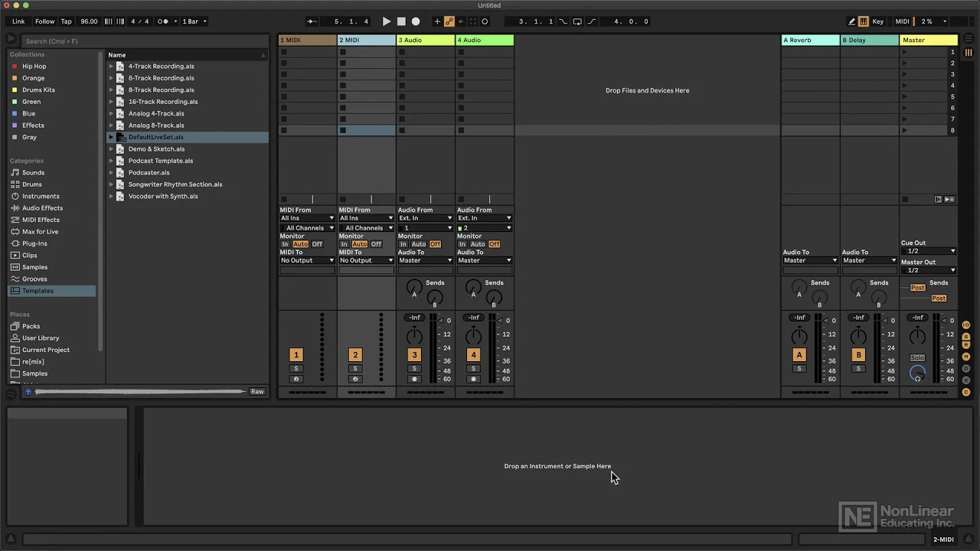Switch Send A to Post on the Master

918,288
